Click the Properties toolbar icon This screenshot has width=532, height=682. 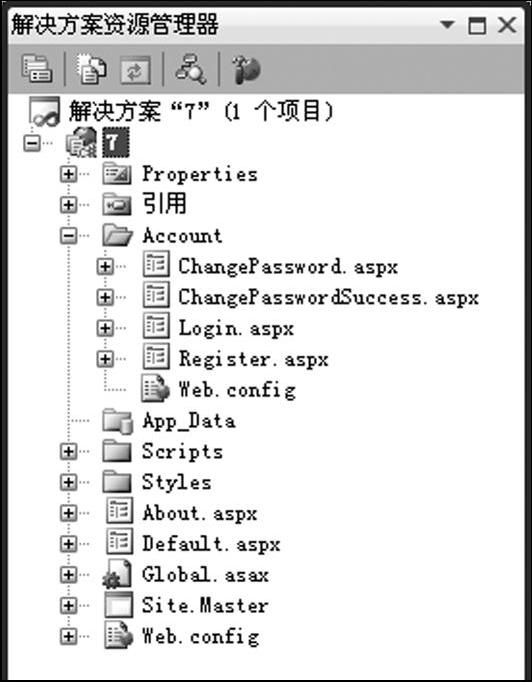[x=37, y=69]
